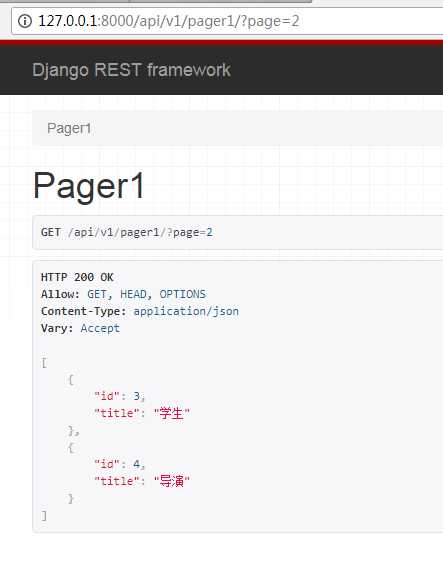Image resolution: width=443 pixels, height=578 pixels.
Task: Click the "title": "学生" JSON line
Action: tap(142, 413)
